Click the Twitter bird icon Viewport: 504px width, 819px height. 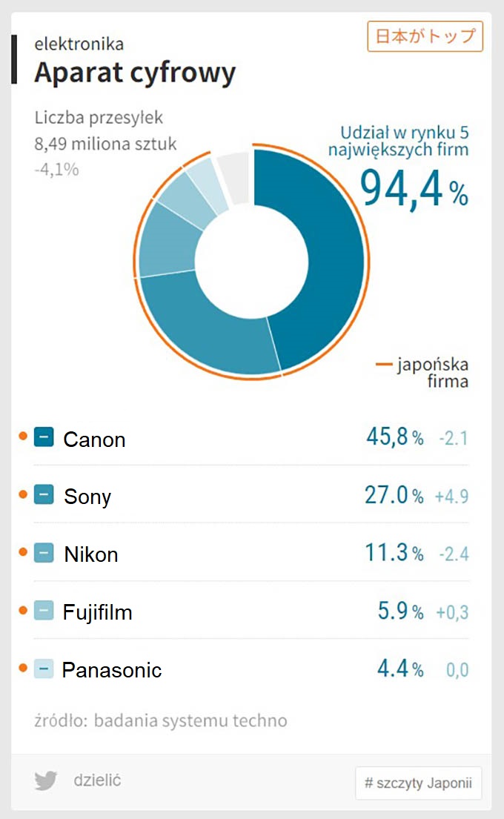(x=46, y=780)
